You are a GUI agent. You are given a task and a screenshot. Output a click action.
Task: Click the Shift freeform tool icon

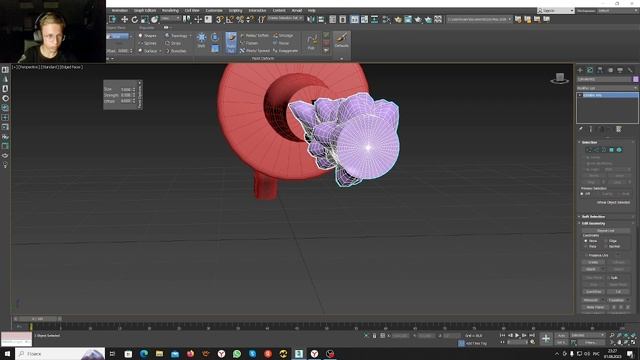(201, 40)
